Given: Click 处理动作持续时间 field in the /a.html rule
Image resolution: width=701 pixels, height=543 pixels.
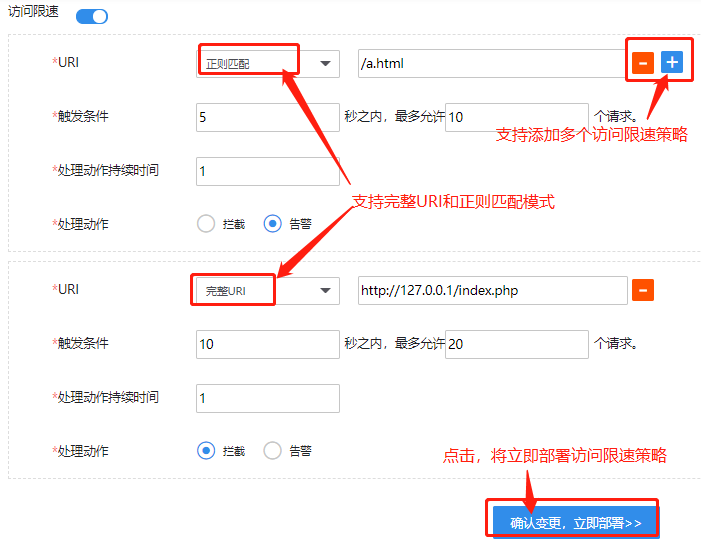Looking at the screenshot, I should (268, 171).
